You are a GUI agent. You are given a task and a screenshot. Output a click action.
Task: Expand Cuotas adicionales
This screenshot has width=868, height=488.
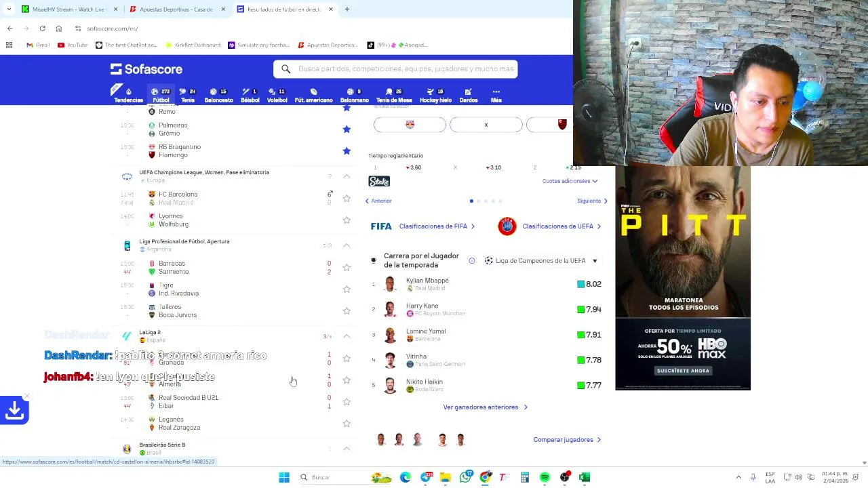pos(570,181)
